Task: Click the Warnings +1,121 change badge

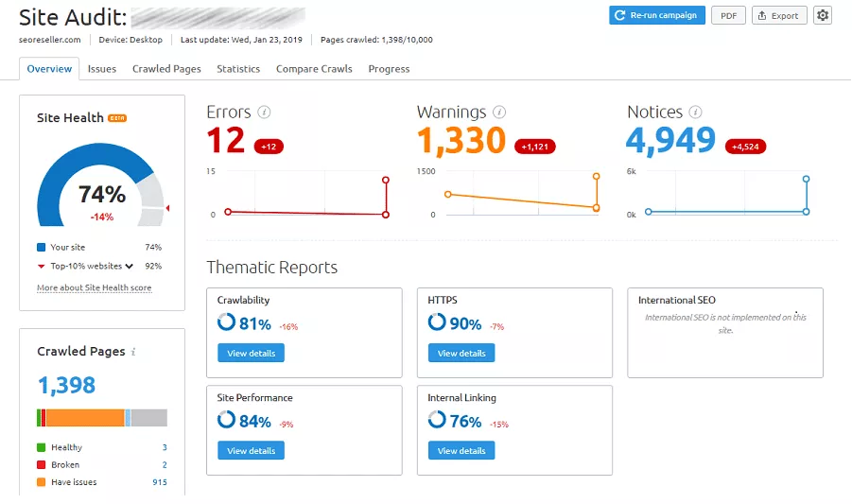Action: (x=535, y=147)
